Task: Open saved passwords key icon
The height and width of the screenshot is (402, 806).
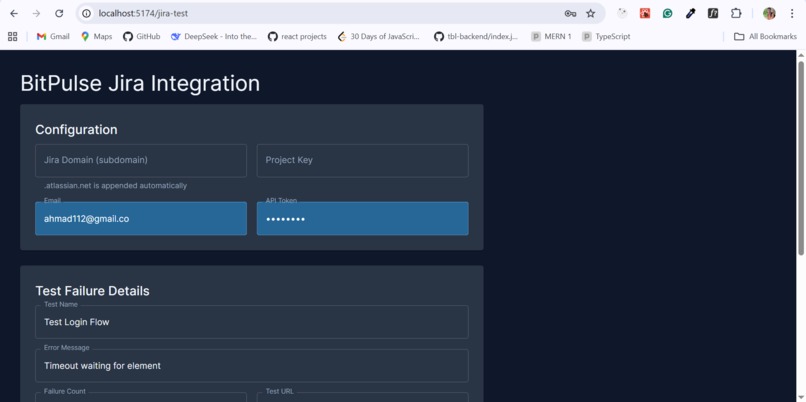Action: pyautogui.click(x=570, y=13)
